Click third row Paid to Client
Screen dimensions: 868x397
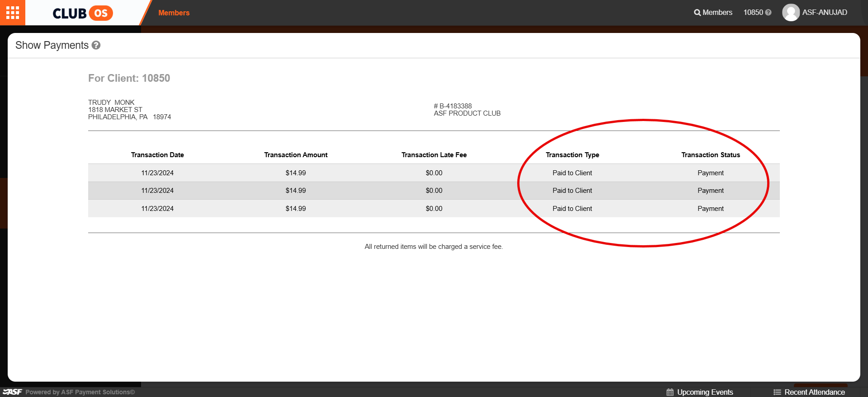tap(572, 209)
